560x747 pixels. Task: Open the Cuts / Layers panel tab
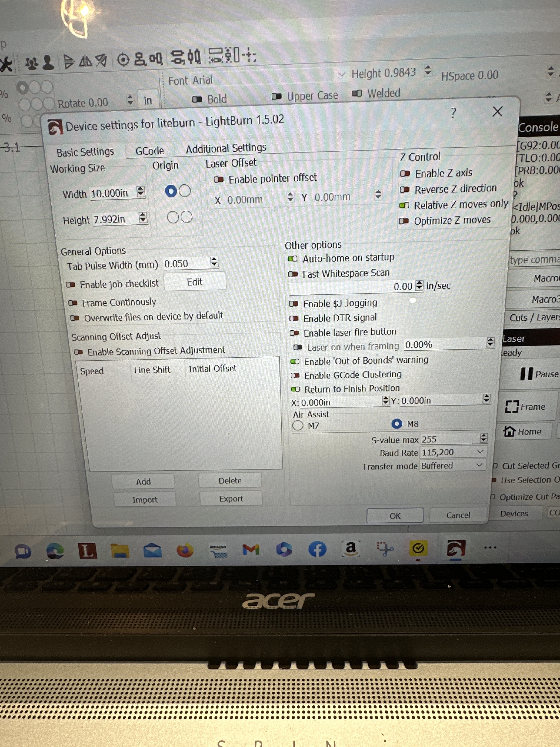(x=535, y=317)
